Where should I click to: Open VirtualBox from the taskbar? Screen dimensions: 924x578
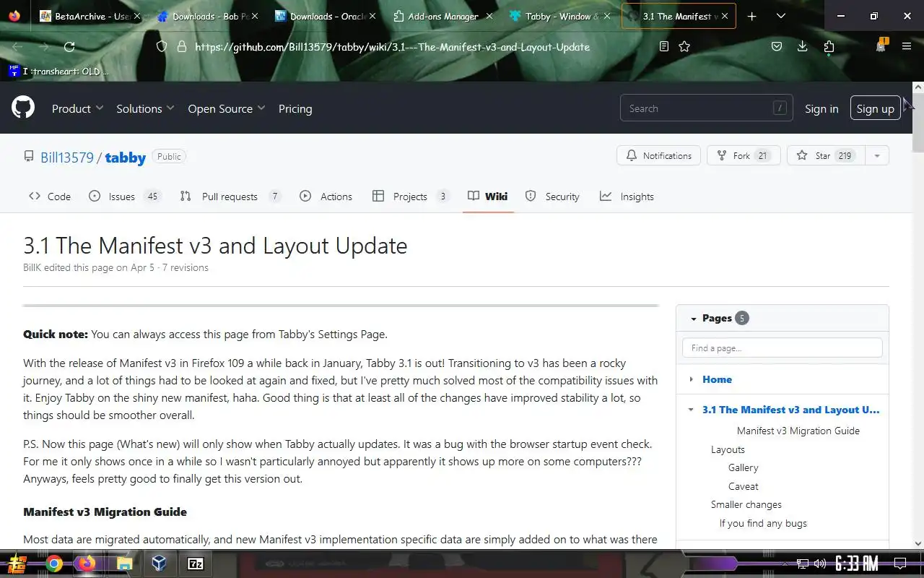click(160, 564)
